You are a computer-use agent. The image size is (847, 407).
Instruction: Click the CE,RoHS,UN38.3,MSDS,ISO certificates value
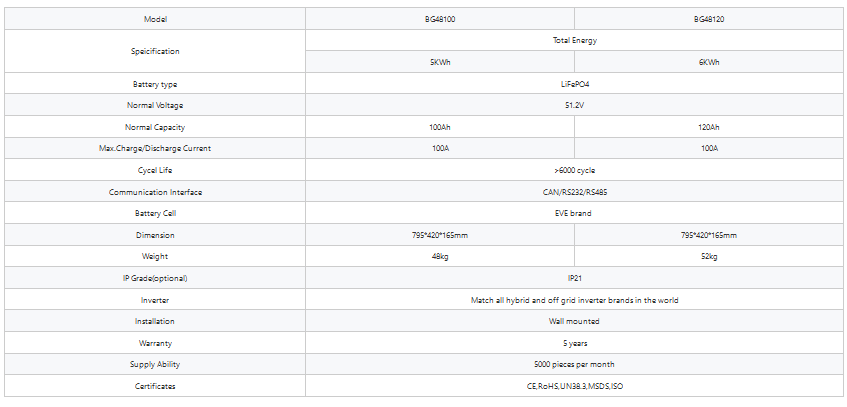pyautogui.click(x=574, y=386)
